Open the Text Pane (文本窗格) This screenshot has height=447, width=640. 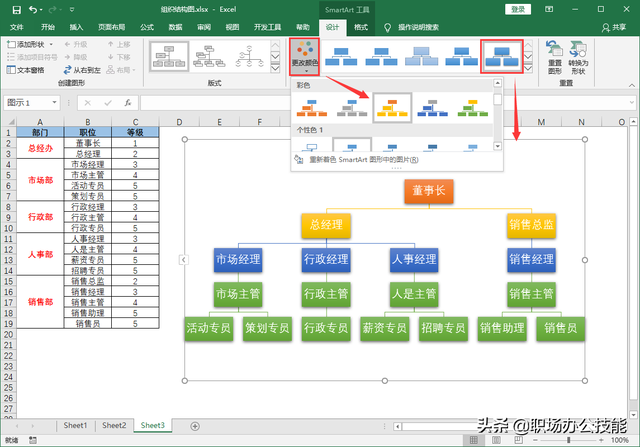coord(25,70)
